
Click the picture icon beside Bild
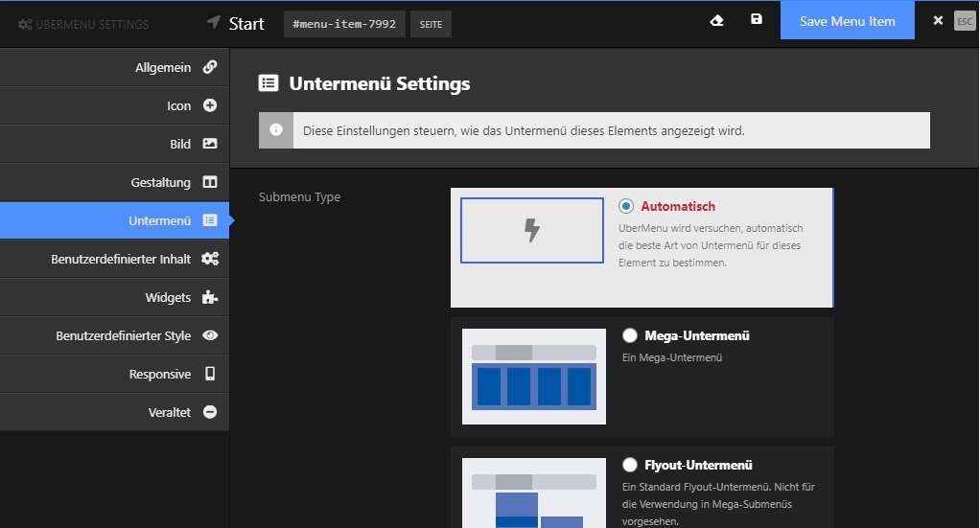(210, 144)
